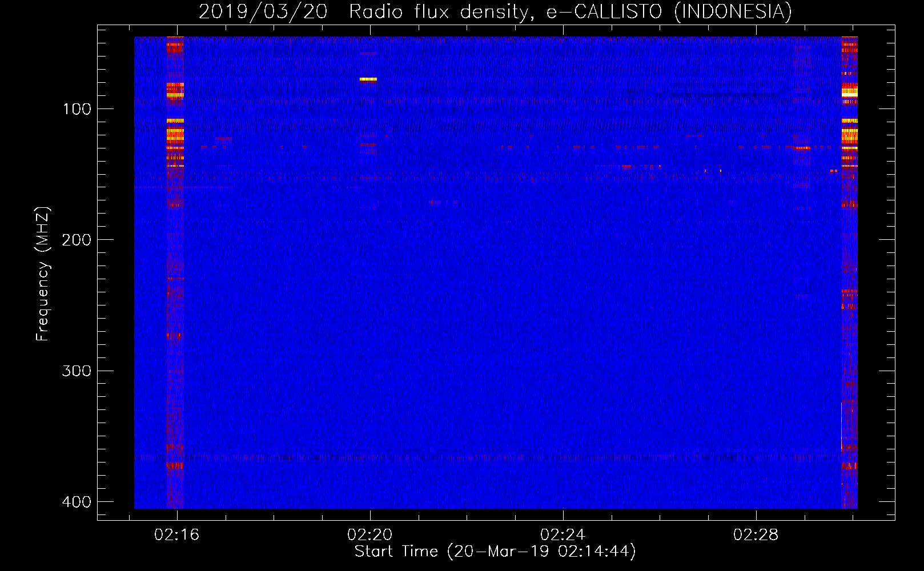Click the bright yellow burst near 02:20
This screenshot has width=924, height=571.
pos(368,79)
